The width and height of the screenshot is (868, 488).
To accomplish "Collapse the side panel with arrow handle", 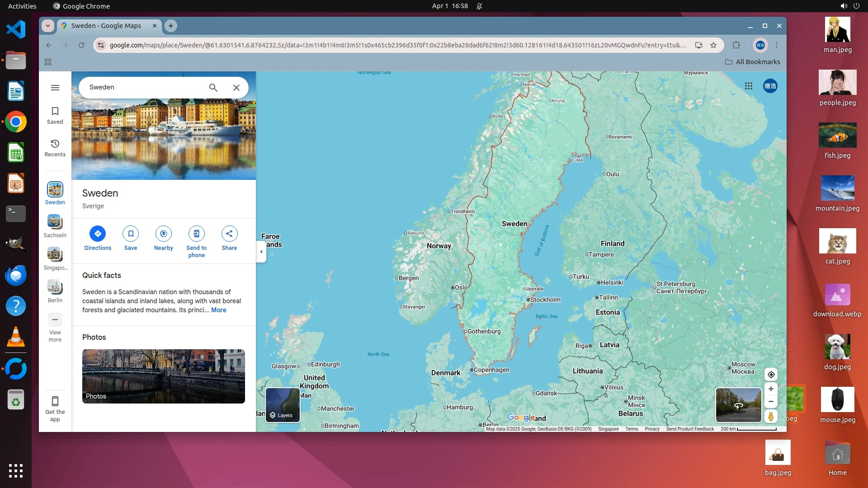I will click(x=261, y=252).
